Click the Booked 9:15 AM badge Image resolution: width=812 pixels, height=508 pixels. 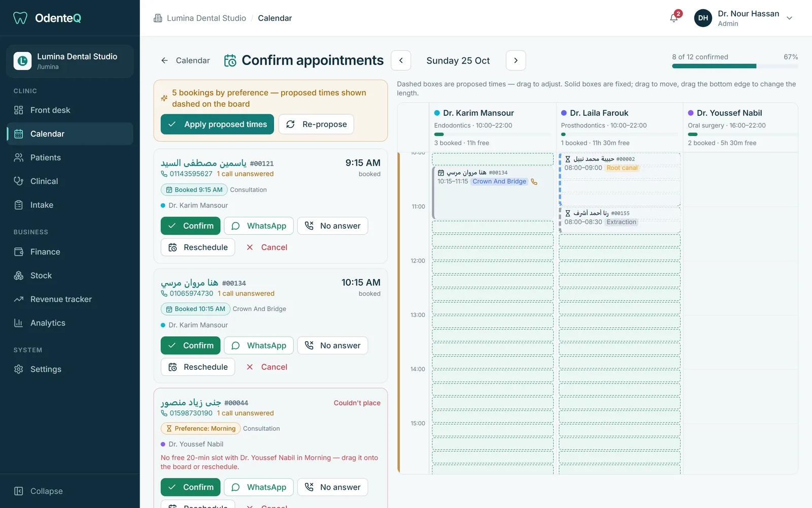pos(194,190)
